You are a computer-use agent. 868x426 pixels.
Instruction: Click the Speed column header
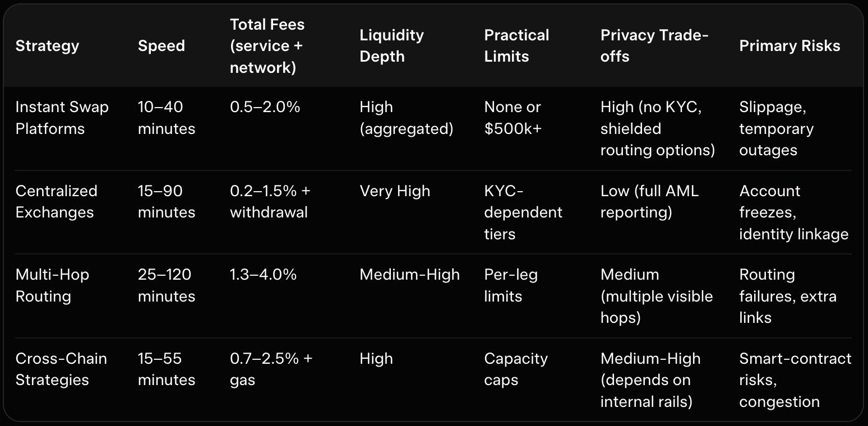coord(161,46)
